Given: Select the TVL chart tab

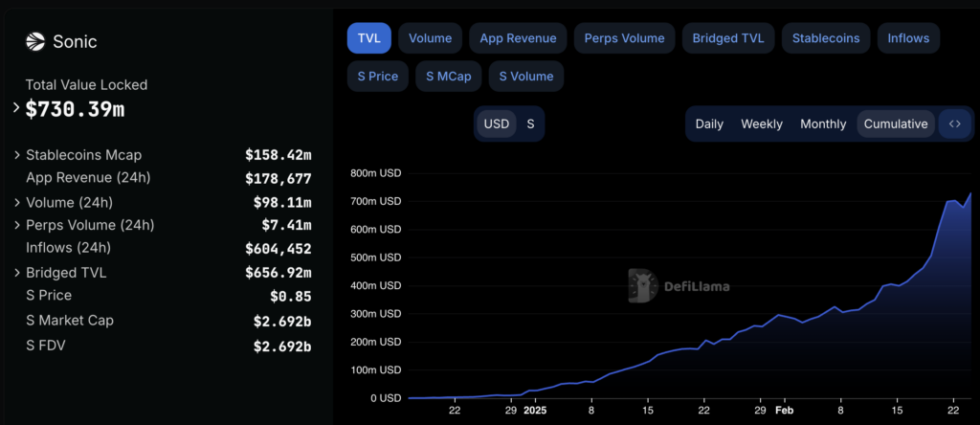Looking at the screenshot, I should (368, 38).
